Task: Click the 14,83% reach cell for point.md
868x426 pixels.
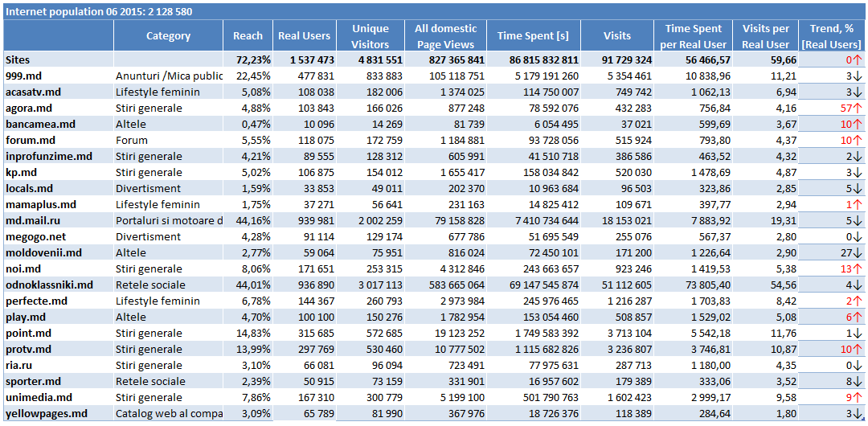Action: coord(248,333)
